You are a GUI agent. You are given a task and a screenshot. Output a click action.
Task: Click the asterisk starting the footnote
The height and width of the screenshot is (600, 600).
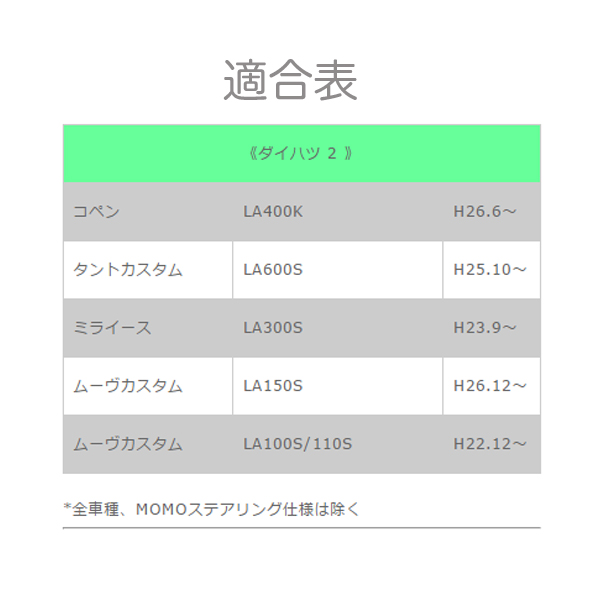(x=66, y=508)
